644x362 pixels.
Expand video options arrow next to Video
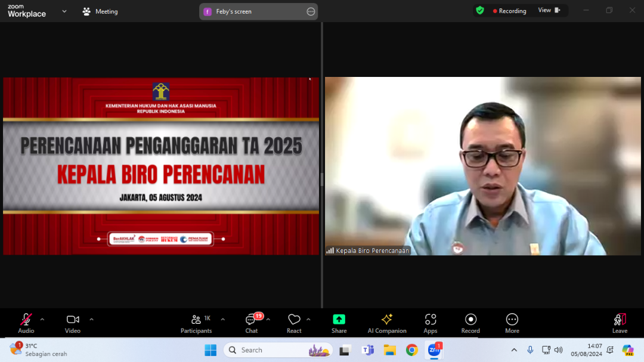[91, 319]
